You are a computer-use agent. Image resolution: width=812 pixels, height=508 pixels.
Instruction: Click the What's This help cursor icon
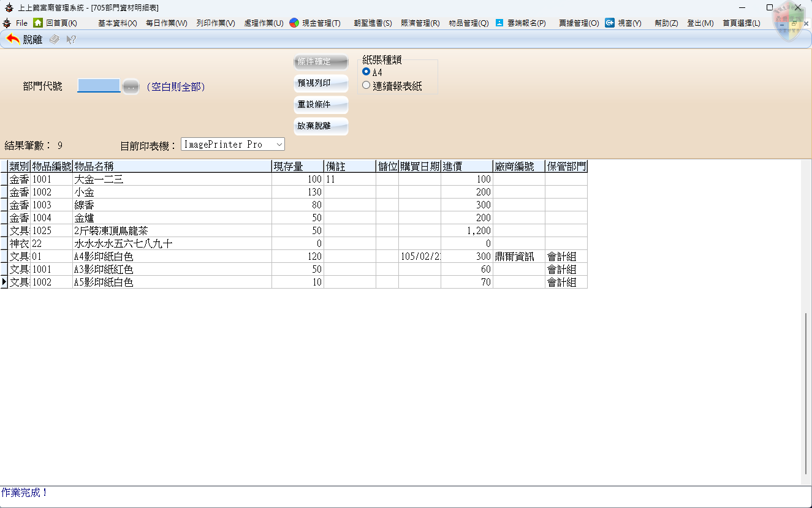coord(71,39)
